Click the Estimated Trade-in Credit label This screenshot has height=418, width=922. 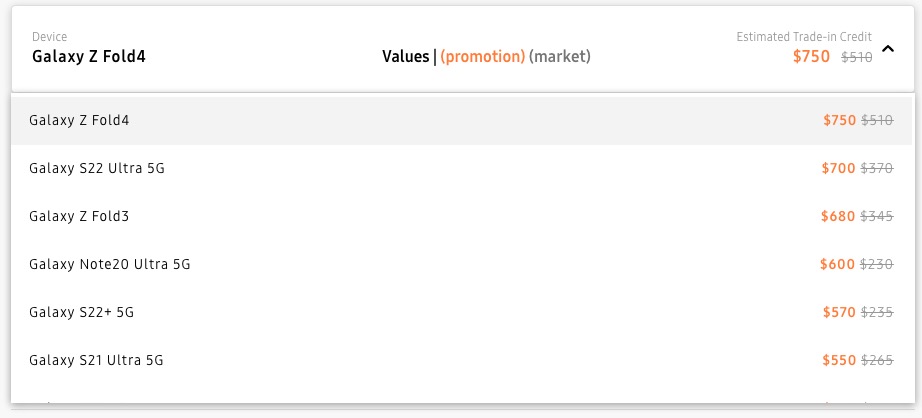[x=804, y=37]
